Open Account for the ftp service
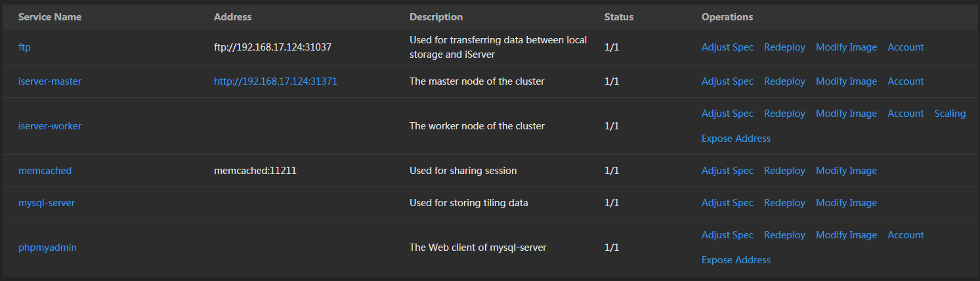This screenshot has width=980, height=281. point(906,47)
